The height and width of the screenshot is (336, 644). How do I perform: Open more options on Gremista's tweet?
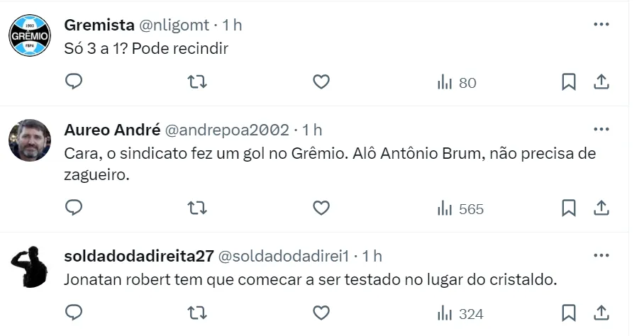point(601,25)
